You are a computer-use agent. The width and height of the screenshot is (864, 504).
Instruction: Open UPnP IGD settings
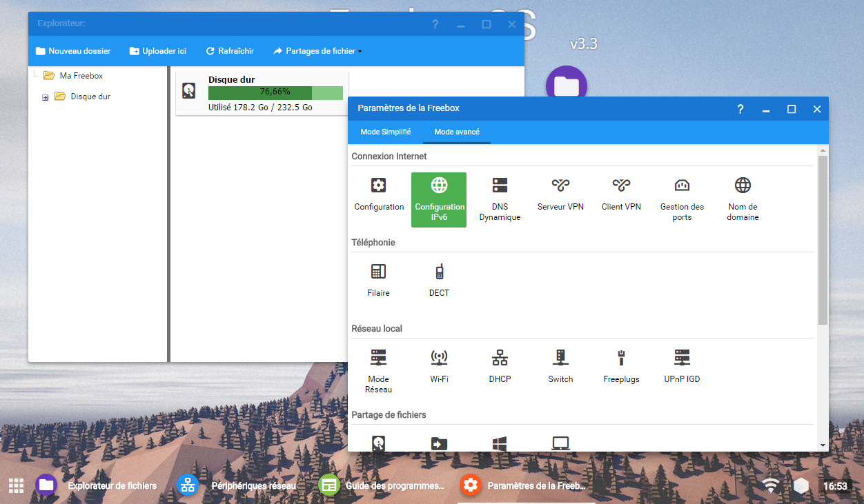(x=682, y=367)
